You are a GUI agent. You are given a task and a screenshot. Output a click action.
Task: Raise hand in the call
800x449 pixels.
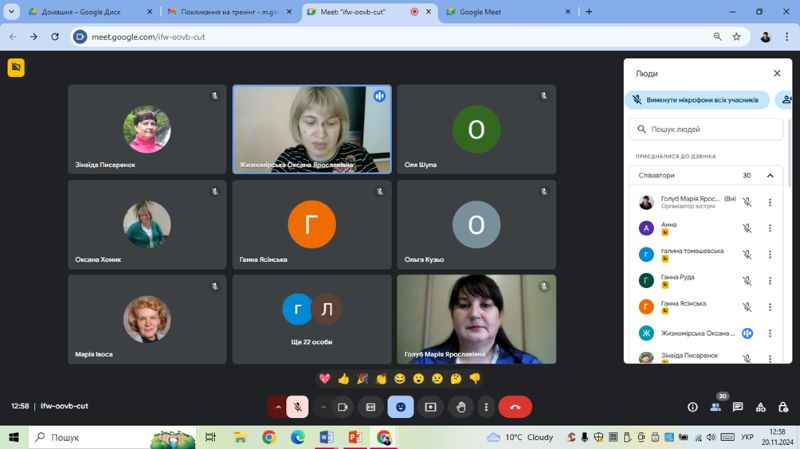(461, 407)
